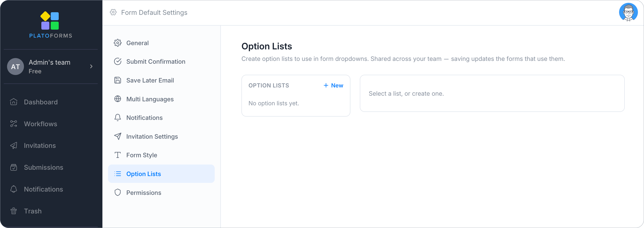
Task: Click the Invitations paper plane icon
Action: click(14, 145)
